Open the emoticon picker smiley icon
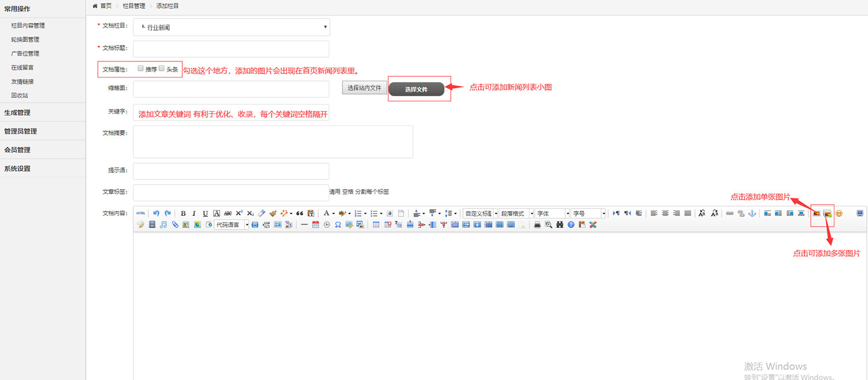The width and height of the screenshot is (868, 380). tap(839, 213)
